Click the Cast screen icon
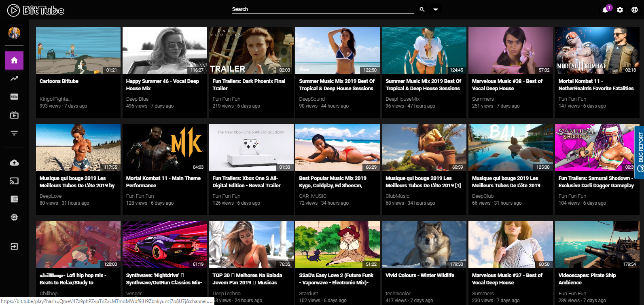Image resolution: width=644 pixels, height=305 pixels. coord(14,181)
